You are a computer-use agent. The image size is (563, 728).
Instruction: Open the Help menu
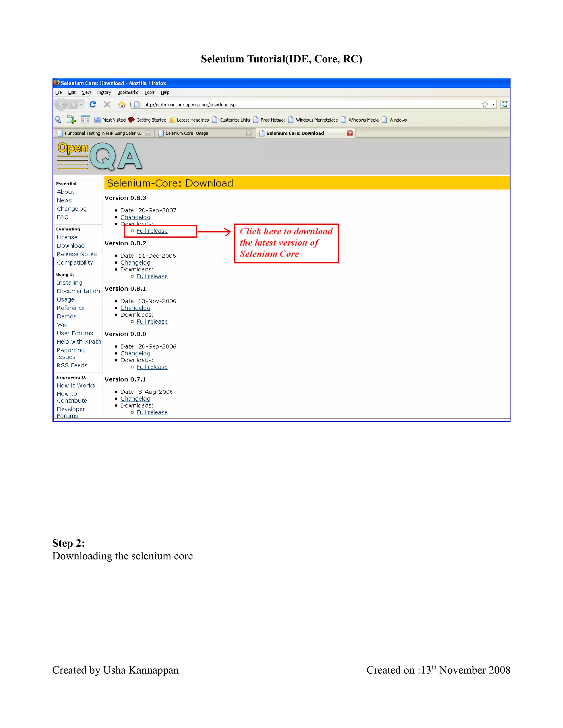(x=165, y=92)
